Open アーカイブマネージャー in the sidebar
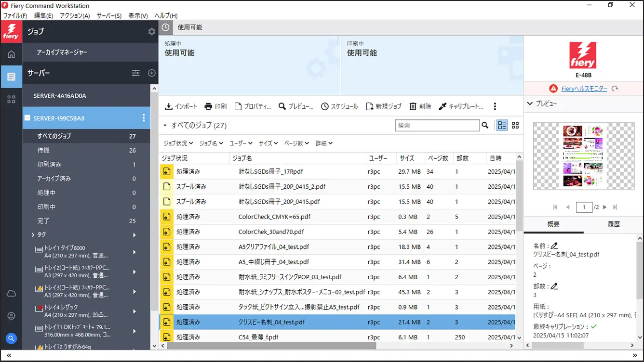The width and height of the screenshot is (644, 362). pyautogui.click(x=62, y=52)
